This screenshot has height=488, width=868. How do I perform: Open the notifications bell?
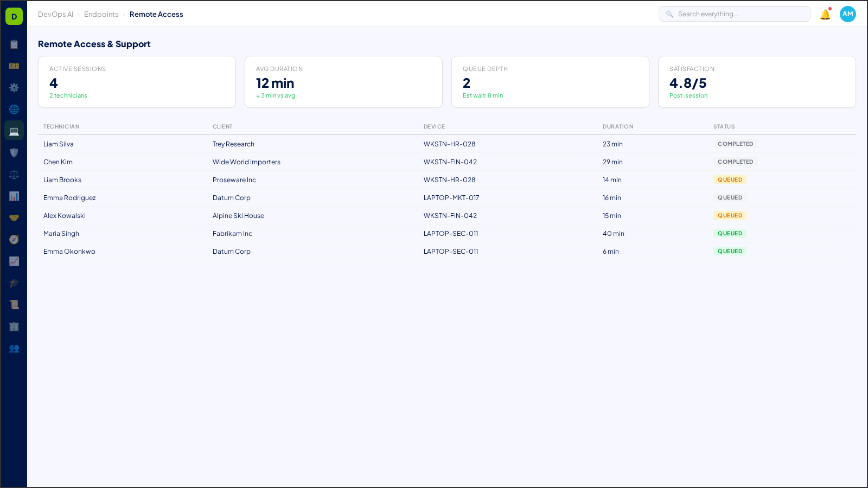(x=825, y=14)
